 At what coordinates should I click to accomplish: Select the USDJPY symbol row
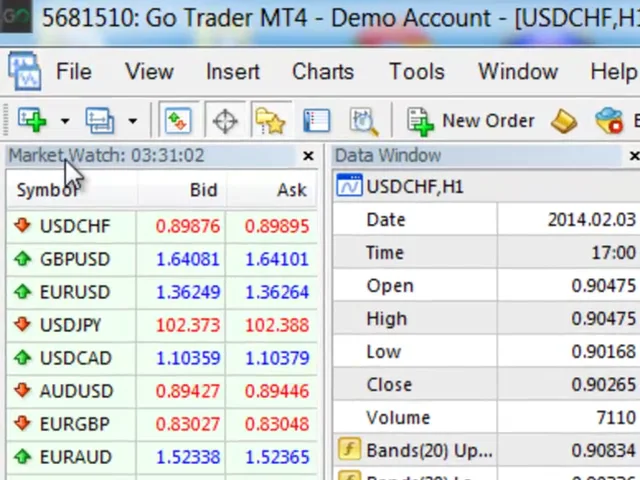click(162, 325)
